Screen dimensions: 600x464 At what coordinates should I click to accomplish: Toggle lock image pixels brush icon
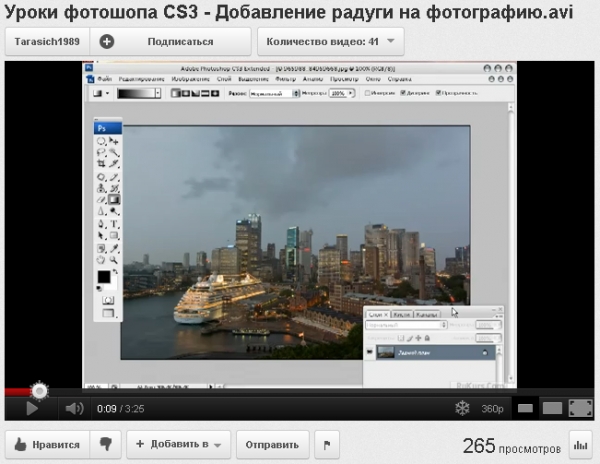pyautogui.click(x=409, y=338)
